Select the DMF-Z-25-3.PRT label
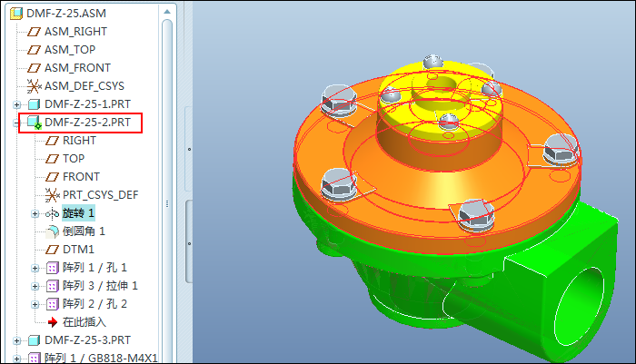 tap(87, 340)
